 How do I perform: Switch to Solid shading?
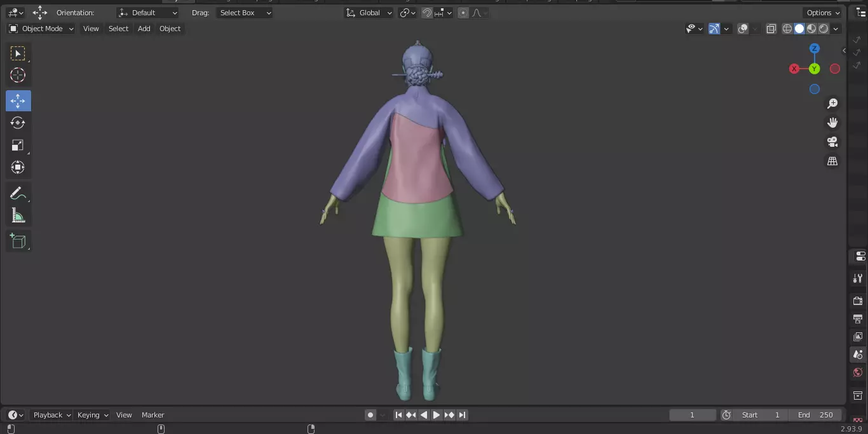click(799, 29)
